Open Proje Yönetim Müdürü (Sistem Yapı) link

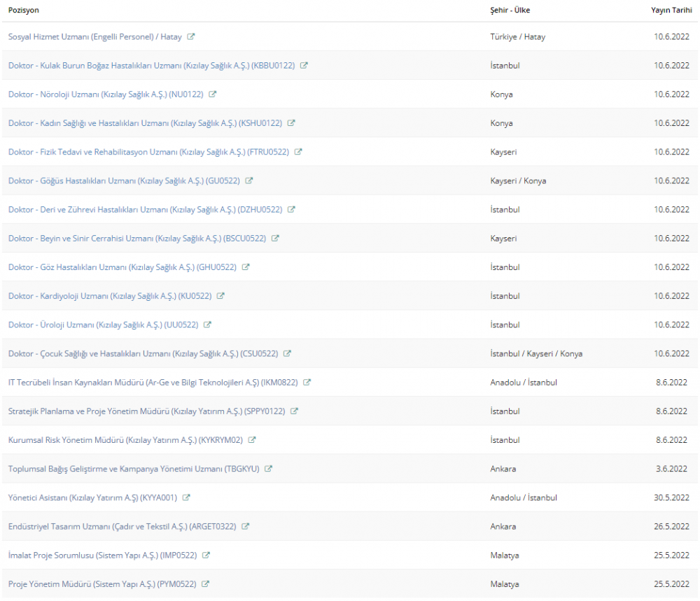[102, 584]
